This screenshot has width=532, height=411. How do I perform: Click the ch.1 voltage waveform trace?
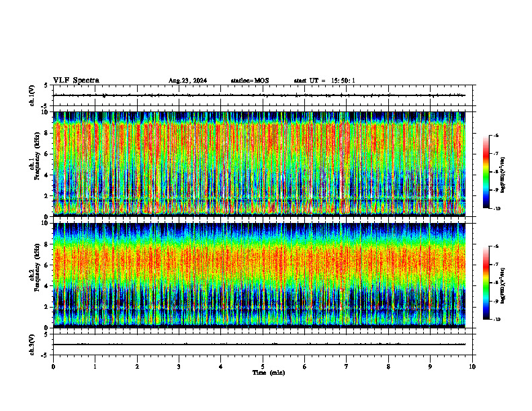point(259,95)
